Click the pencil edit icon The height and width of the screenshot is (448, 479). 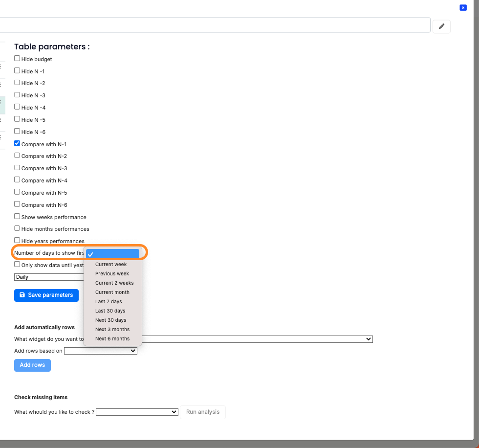441,26
